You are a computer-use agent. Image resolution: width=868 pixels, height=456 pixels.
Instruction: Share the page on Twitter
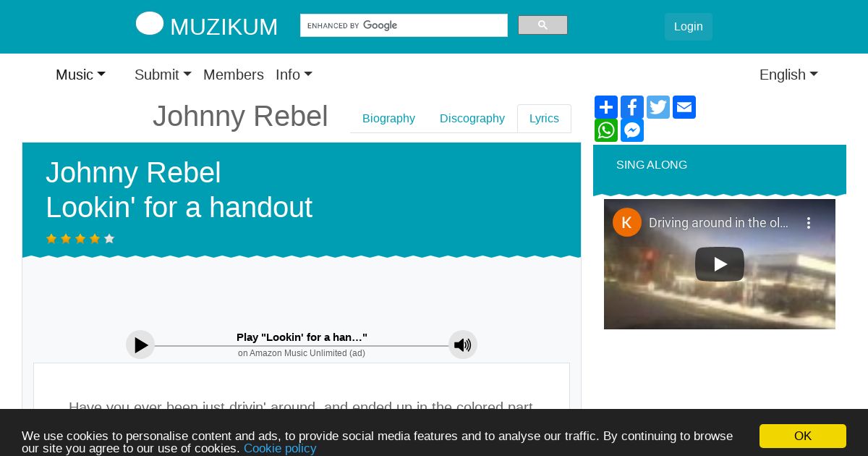[658, 107]
